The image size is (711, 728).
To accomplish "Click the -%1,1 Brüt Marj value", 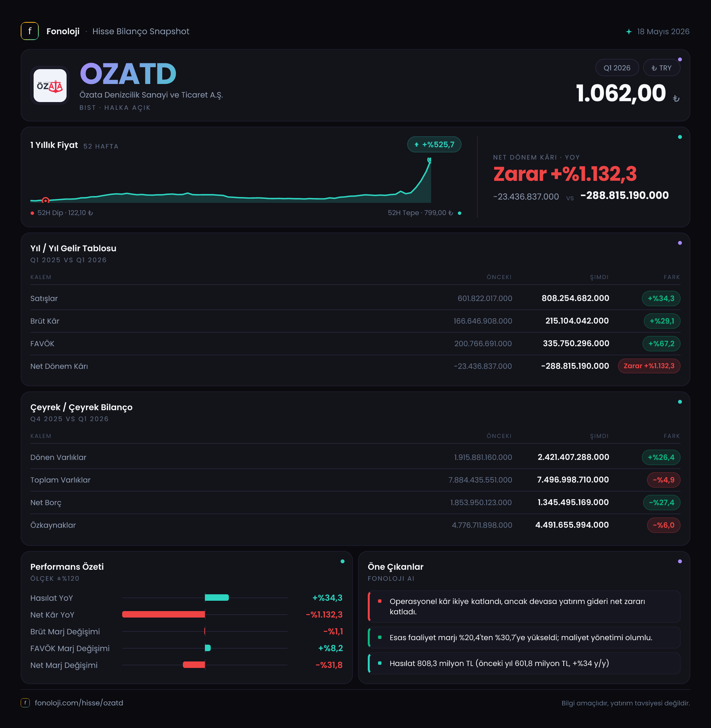I will (x=333, y=631).
